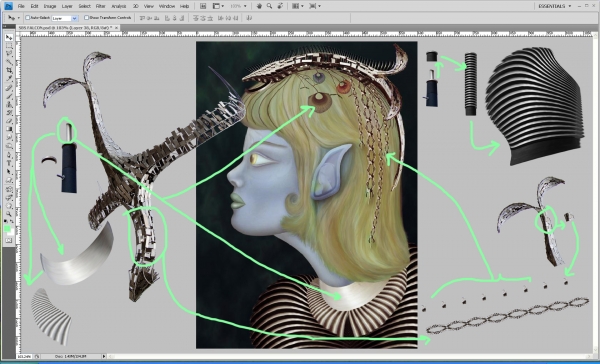
Task: Open the 3D menu
Action: (136, 6)
